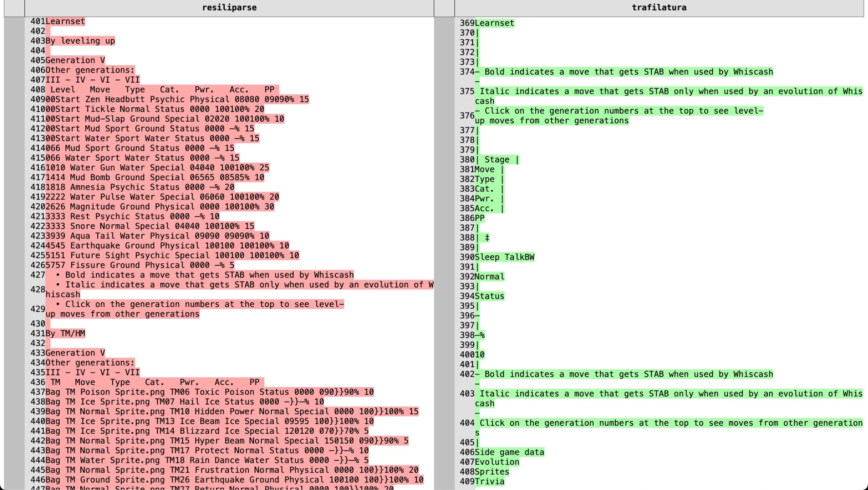Click 'Sprites' on line 408

point(492,472)
